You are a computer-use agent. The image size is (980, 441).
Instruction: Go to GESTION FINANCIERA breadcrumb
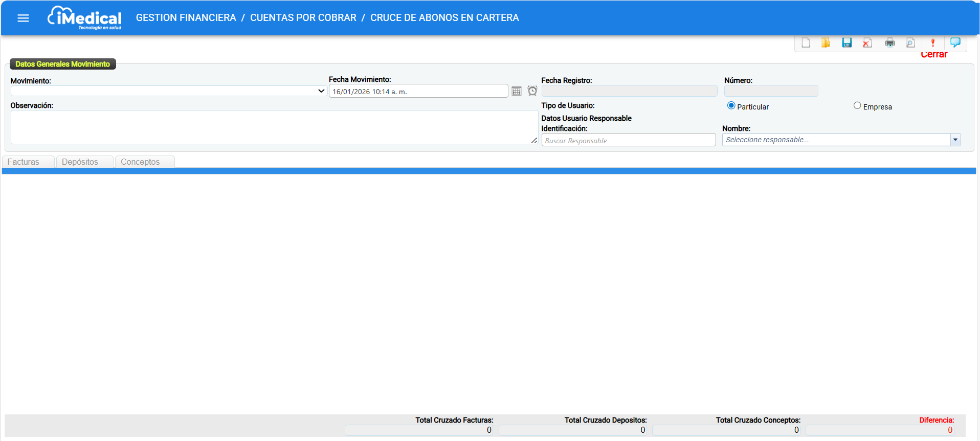pos(186,18)
